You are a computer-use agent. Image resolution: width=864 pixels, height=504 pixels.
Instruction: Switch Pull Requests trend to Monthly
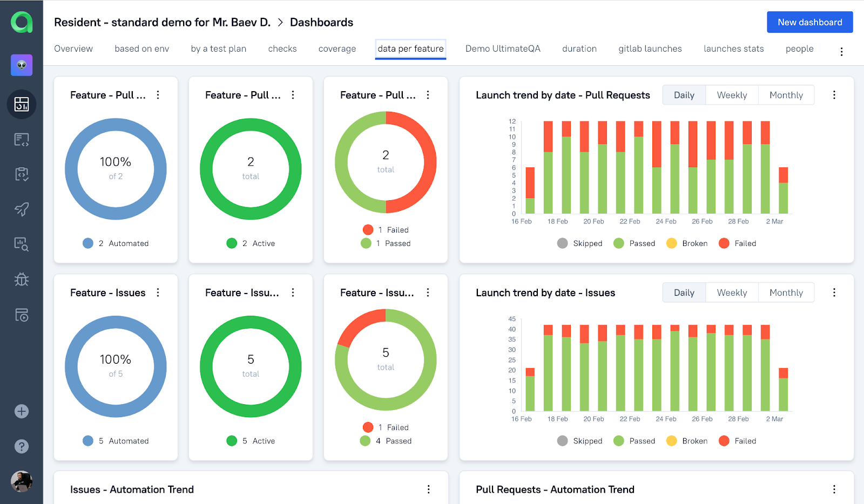click(x=786, y=95)
